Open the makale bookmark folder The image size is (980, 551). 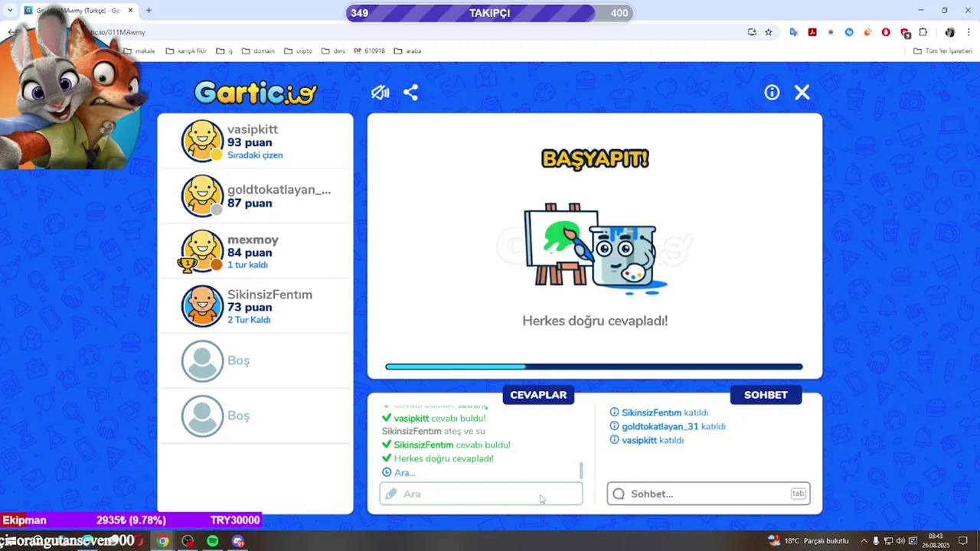tap(139, 51)
